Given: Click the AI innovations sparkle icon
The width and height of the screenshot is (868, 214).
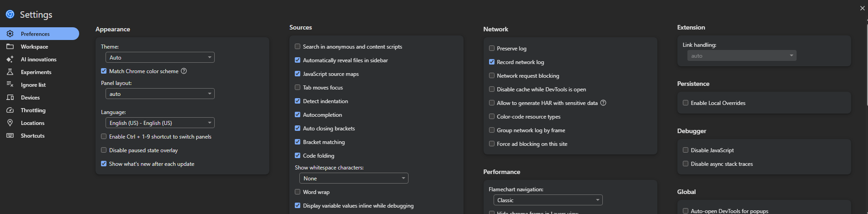Looking at the screenshot, I should 10,59.
